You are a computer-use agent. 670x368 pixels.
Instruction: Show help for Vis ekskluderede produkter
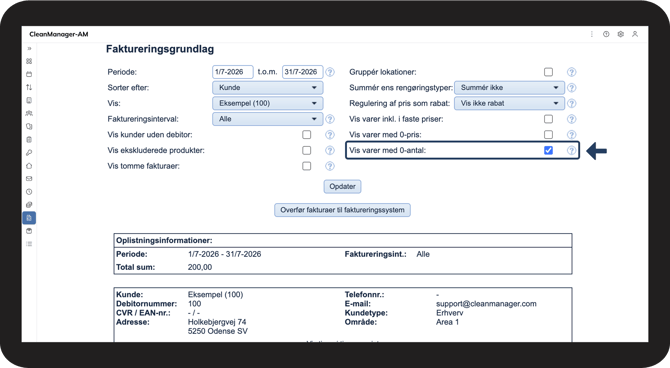(330, 150)
